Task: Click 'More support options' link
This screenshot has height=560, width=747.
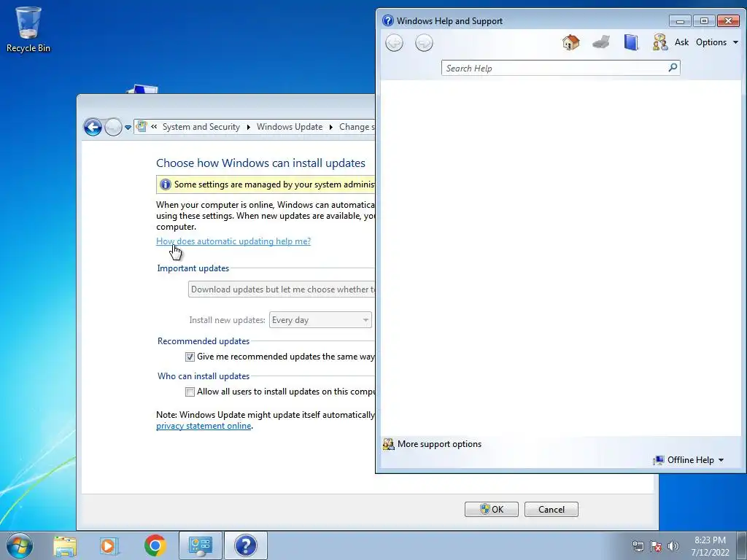Action: (439, 444)
